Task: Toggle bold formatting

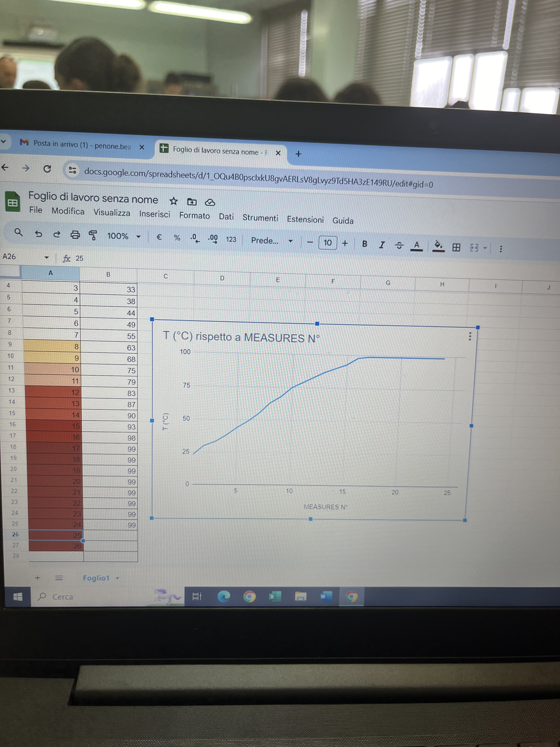Action: [x=365, y=244]
